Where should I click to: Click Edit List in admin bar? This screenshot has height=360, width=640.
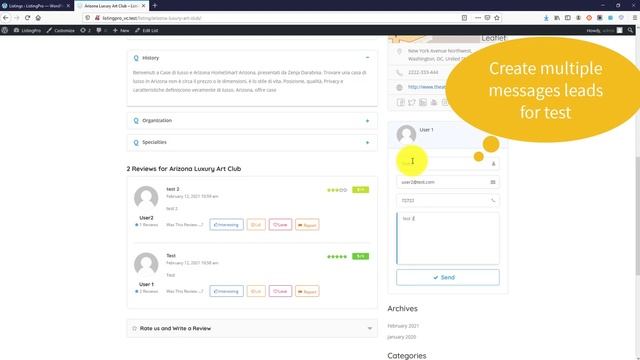point(147,31)
